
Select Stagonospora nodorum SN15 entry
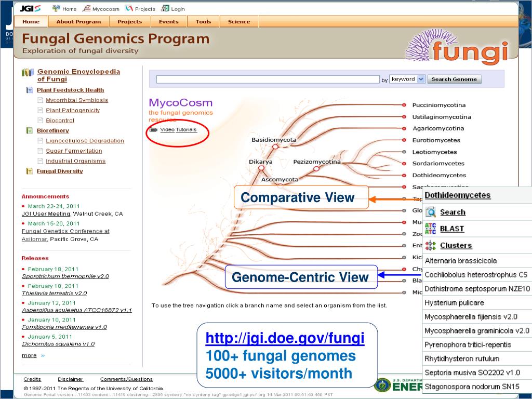pyautogui.click(x=477, y=387)
